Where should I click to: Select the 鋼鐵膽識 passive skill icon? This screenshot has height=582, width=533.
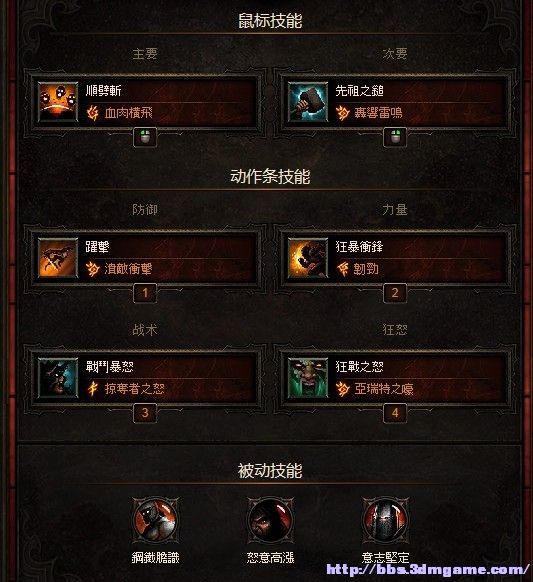pyautogui.click(x=156, y=520)
